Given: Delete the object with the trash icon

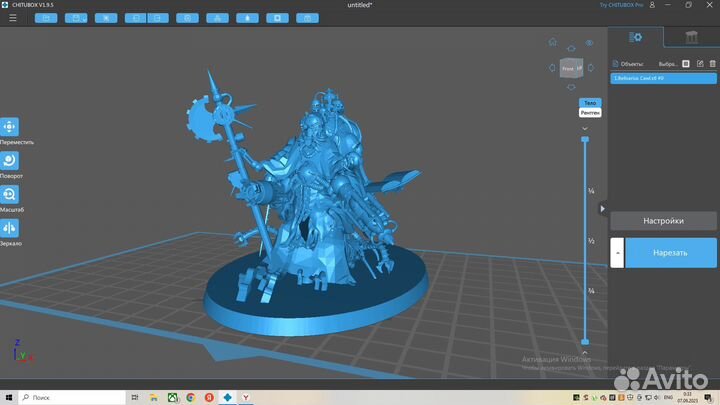Looking at the screenshot, I should [x=713, y=64].
